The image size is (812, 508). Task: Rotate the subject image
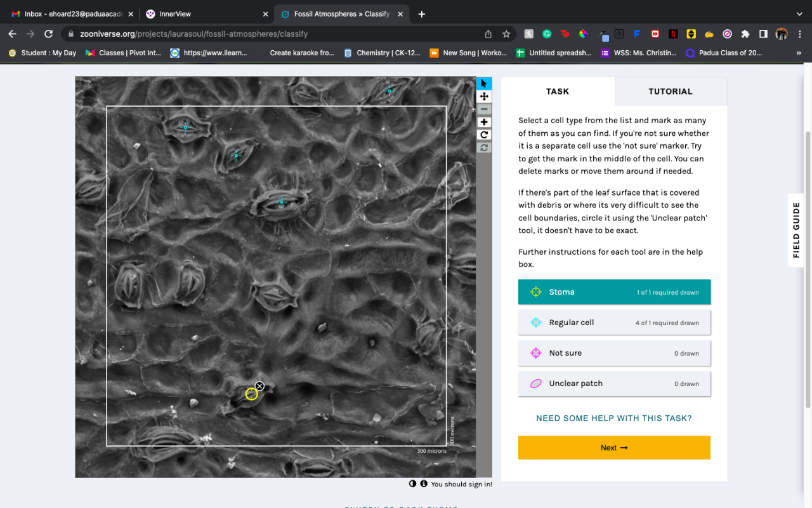484,135
